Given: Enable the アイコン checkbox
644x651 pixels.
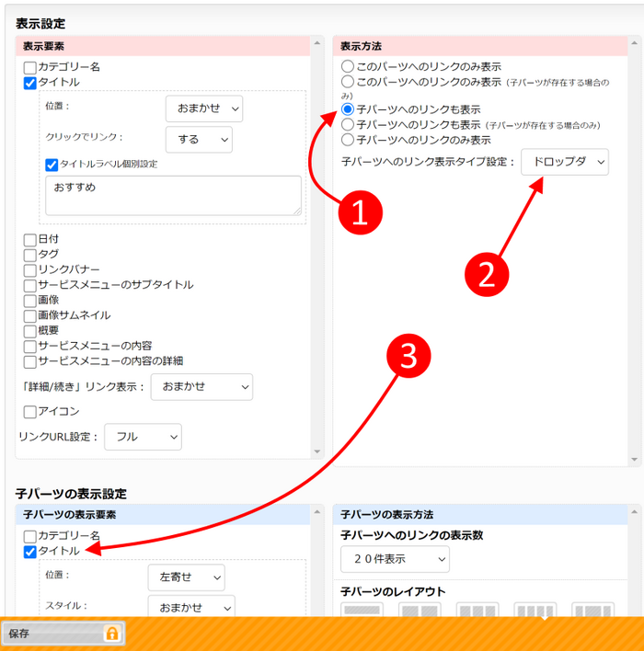Looking at the screenshot, I should tap(30, 412).
